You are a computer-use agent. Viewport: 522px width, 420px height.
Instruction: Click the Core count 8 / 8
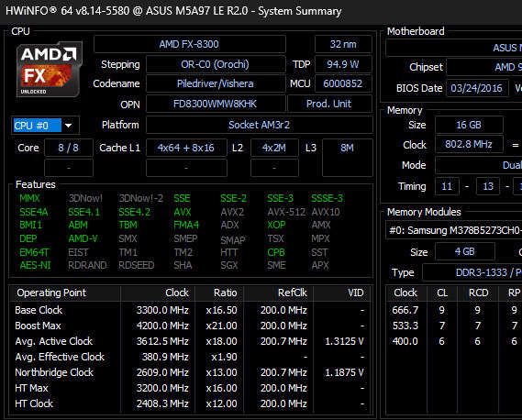(69, 148)
